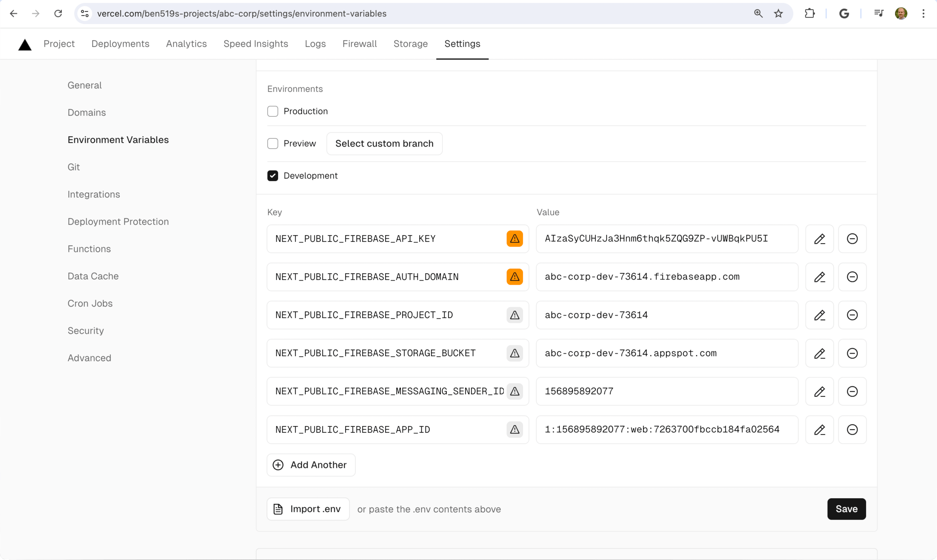This screenshot has width=937, height=560.
Task: Click the edit icon for NEXT_PUBLIC_FIREBASE_API_KEY
Action: click(819, 239)
